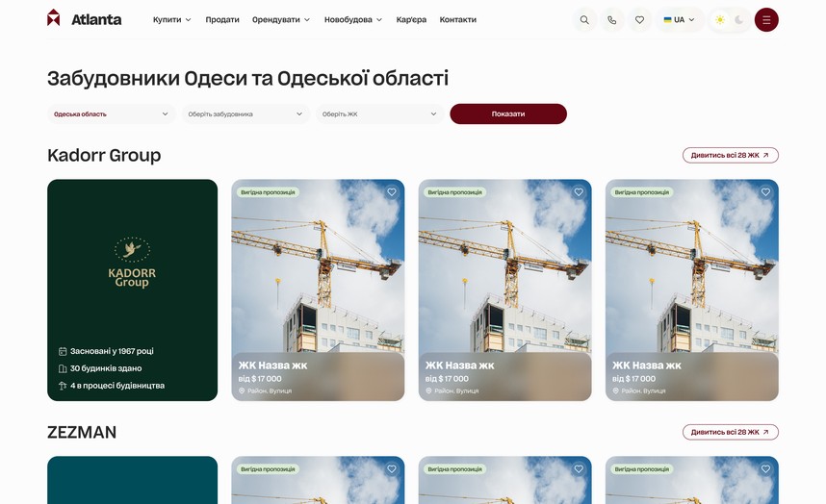Click location pin on first Kadorr listing

tap(242, 391)
